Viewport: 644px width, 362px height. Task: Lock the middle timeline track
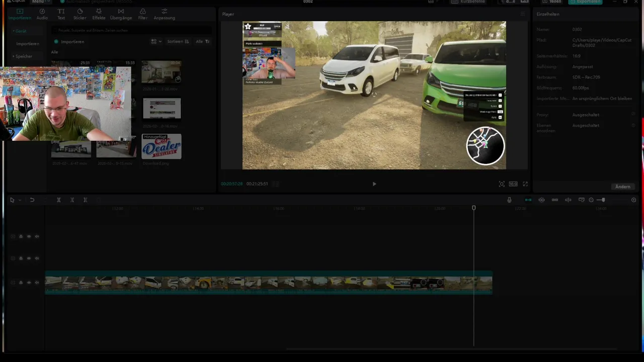click(x=21, y=258)
